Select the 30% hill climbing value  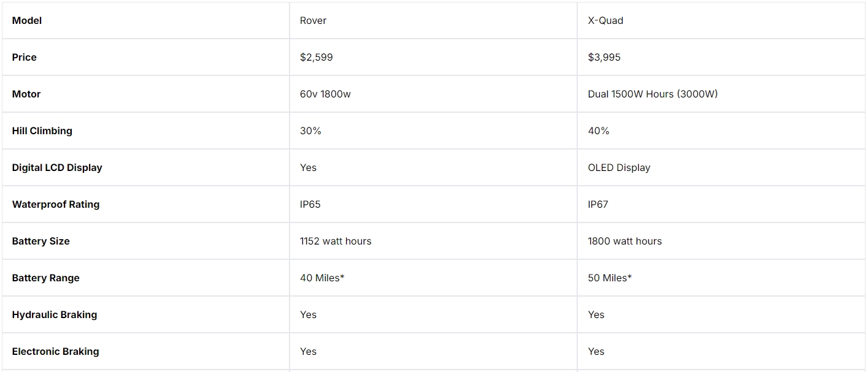coord(310,131)
